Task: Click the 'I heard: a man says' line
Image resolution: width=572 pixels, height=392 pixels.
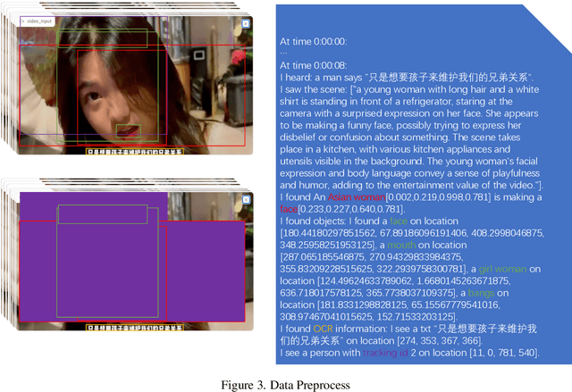Action: coord(407,78)
